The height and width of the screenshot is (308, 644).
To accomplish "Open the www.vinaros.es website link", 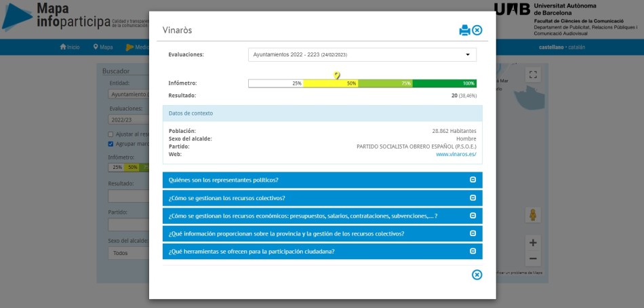I will coord(456,154).
